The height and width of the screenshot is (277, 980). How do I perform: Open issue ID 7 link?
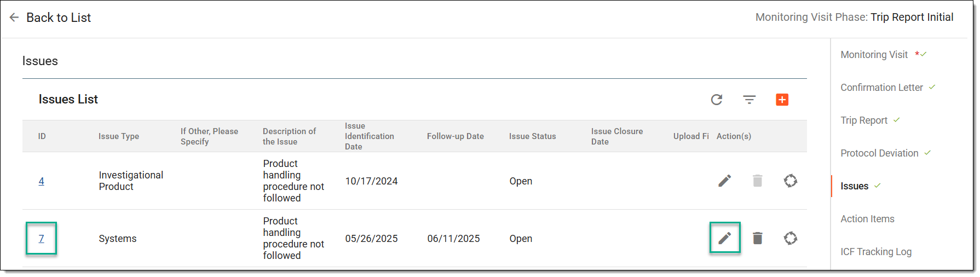(x=41, y=239)
